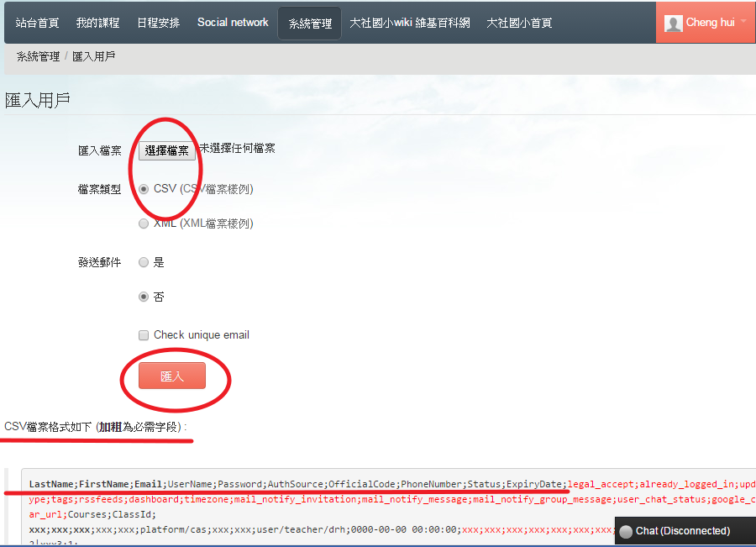
Task: Select the XML file type radio button
Action: 144,224
